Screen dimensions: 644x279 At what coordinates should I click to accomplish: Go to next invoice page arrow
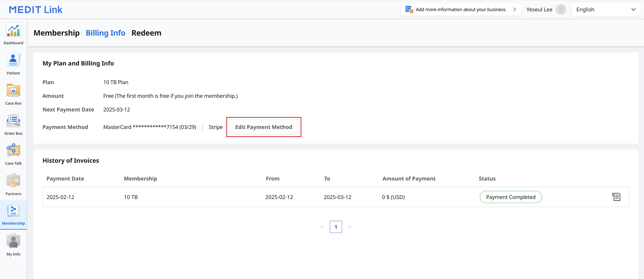click(x=349, y=227)
